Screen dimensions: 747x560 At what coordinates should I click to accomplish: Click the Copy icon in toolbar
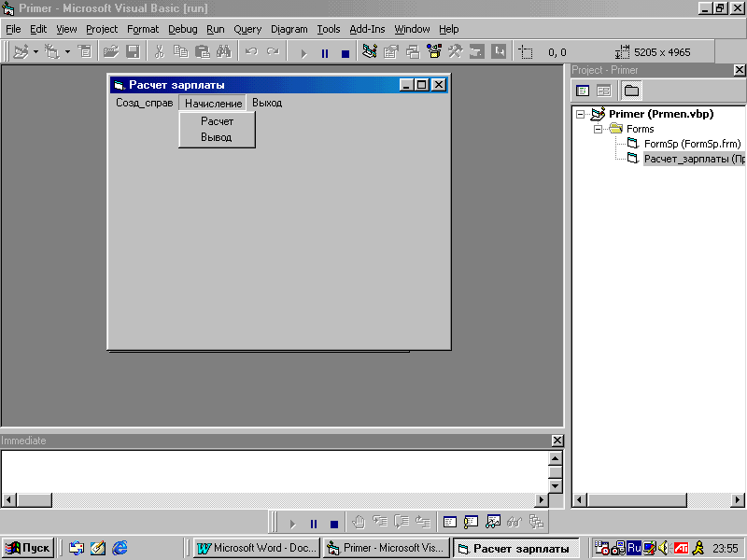coord(181,51)
